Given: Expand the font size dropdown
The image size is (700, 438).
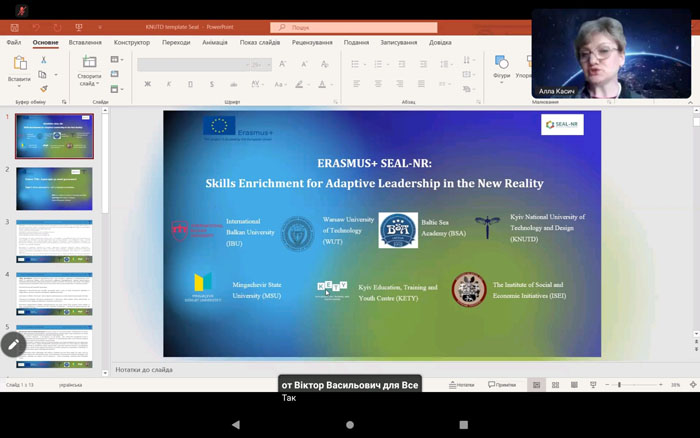Looking at the screenshot, I should pyautogui.click(x=261, y=64).
